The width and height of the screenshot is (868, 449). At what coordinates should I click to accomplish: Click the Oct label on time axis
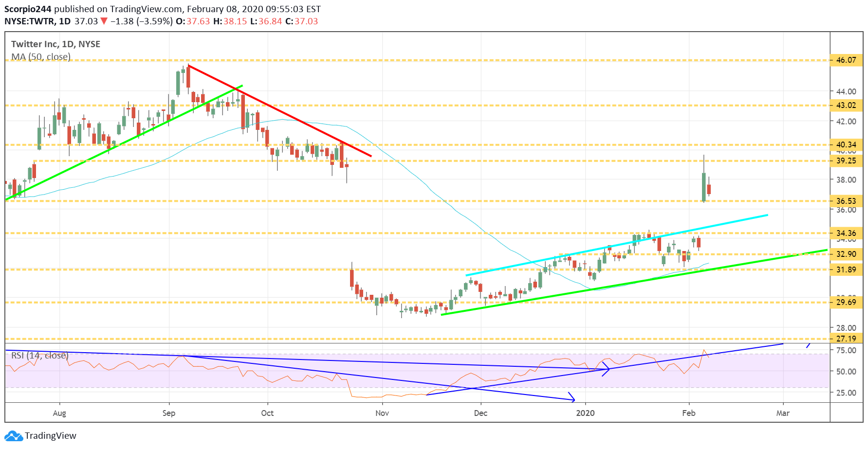[x=267, y=413]
